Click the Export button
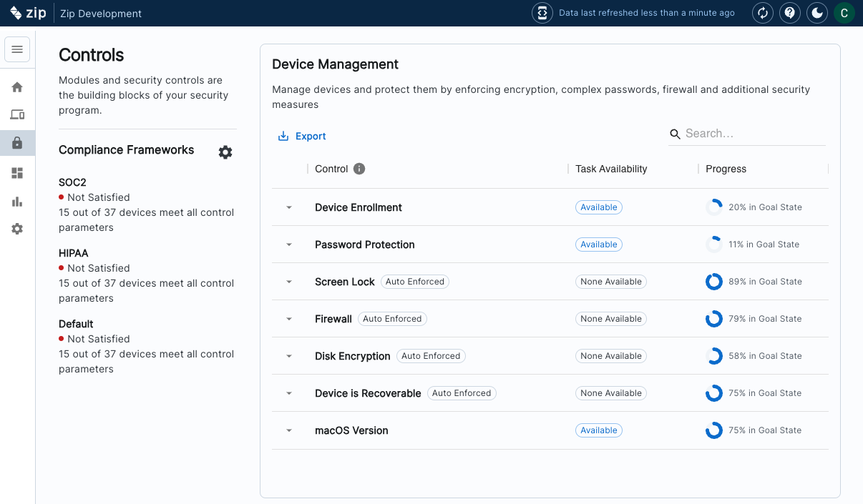The width and height of the screenshot is (863, 504). pyautogui.click(x=302, y=137)
